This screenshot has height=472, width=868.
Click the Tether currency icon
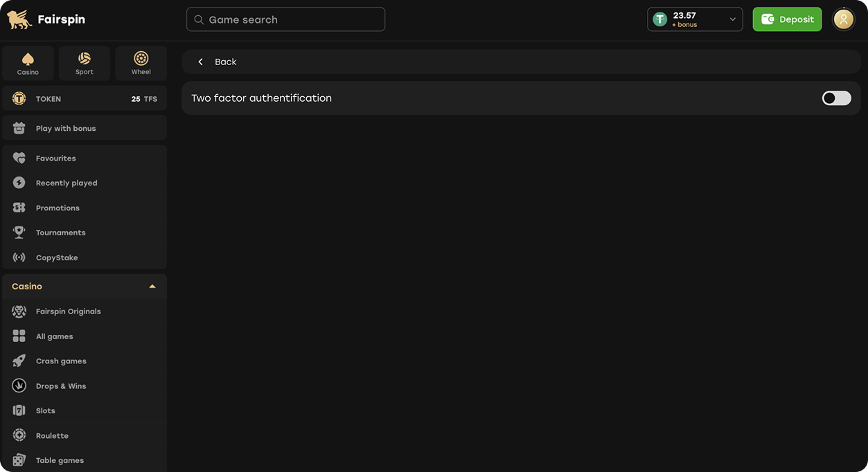pos(660,19)
